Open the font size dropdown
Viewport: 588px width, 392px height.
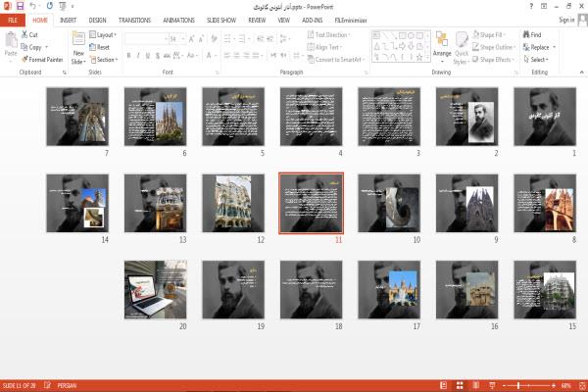click(x=177, y=38)
